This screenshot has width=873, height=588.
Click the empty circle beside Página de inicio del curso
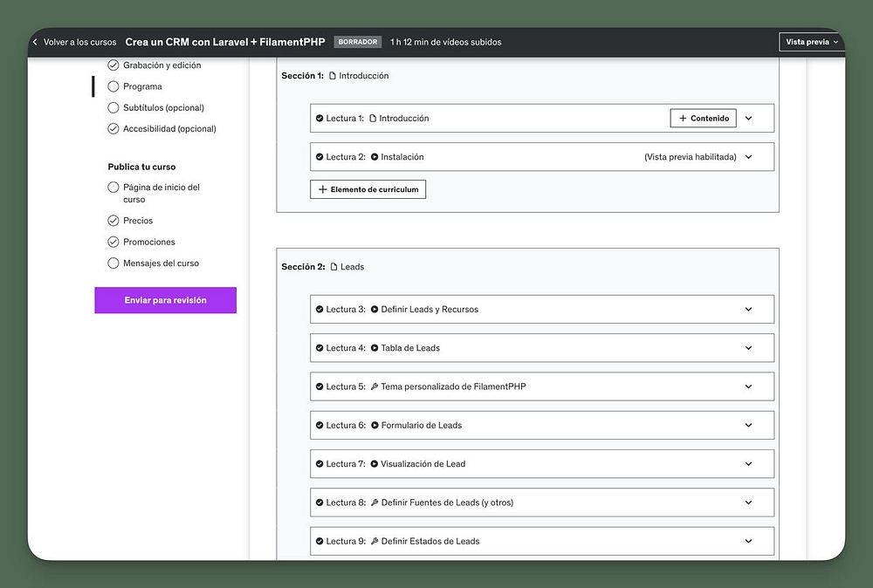113,187
